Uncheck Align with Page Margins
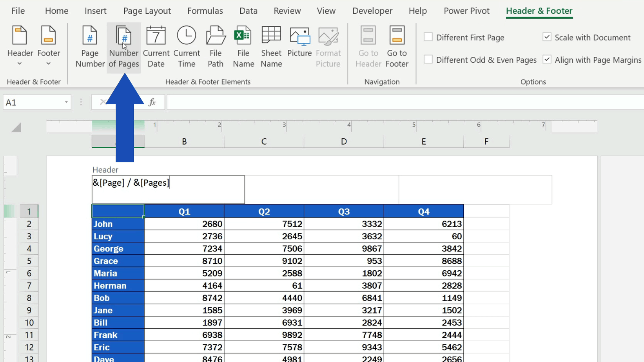 592,60
